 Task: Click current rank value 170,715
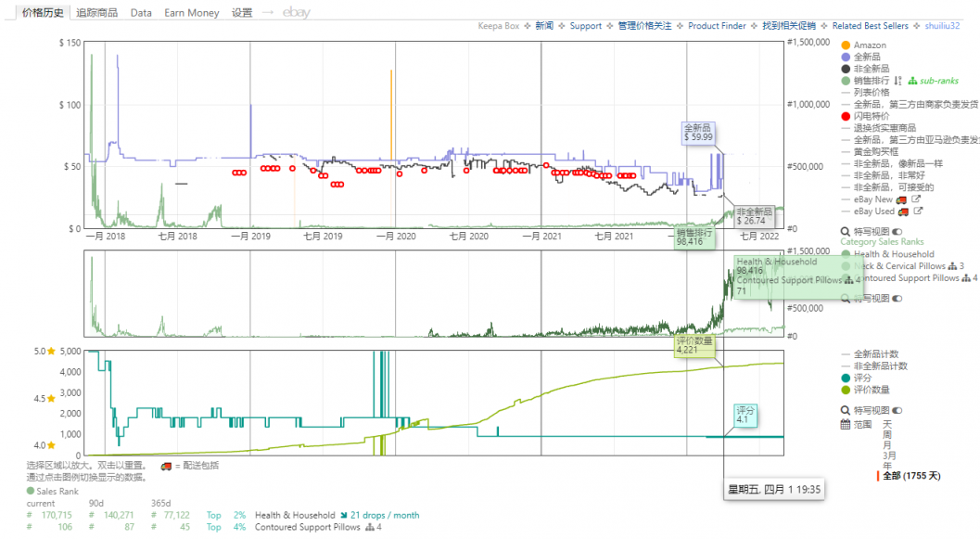[57, 515]
